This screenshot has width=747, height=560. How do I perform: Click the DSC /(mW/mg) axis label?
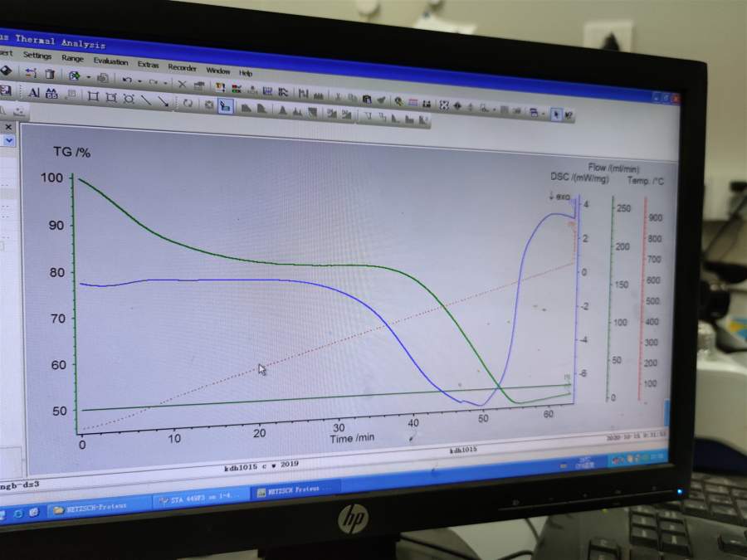(579, 178)
